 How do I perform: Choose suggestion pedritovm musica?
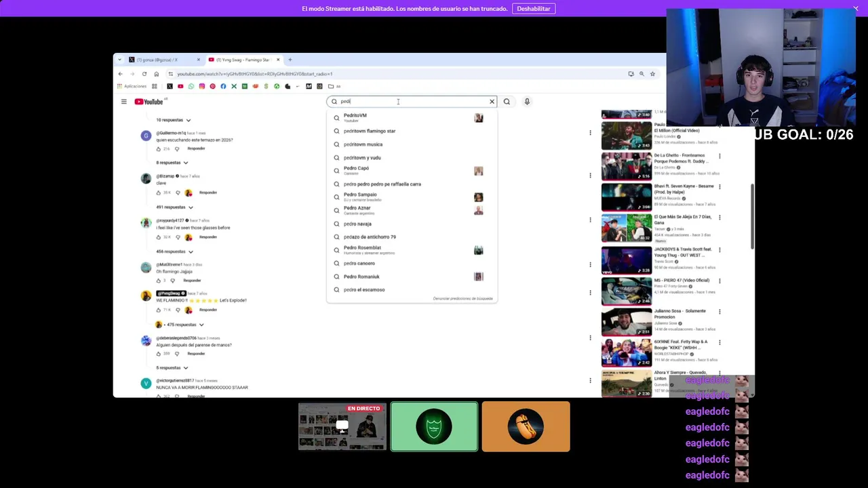pyautogui.click(x=412, y=144)
